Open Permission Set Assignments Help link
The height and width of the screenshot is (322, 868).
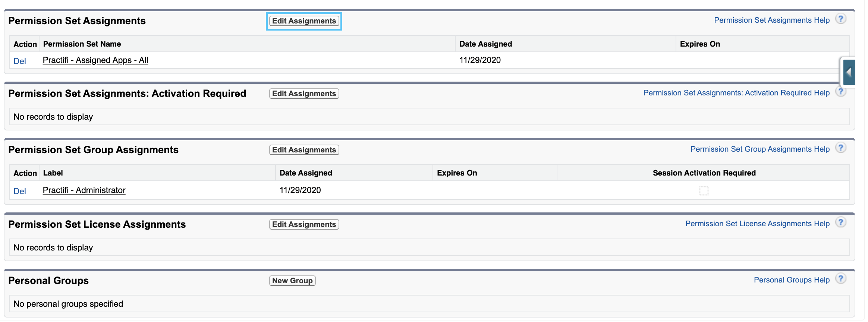coord(772,20)
